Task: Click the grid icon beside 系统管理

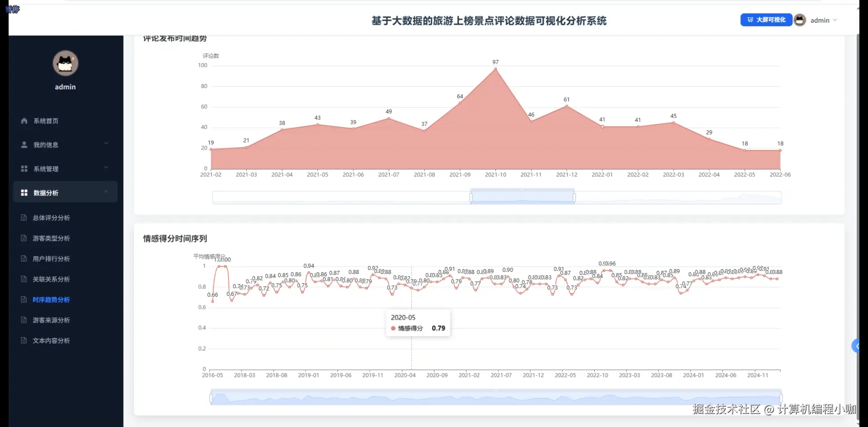Action: click(x=24, y=169)
